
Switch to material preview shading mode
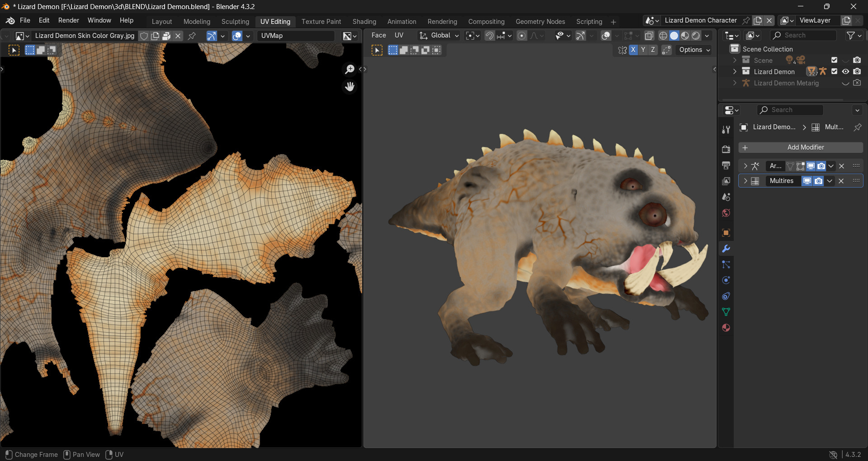pyautogui.click(x=685, y=36)
